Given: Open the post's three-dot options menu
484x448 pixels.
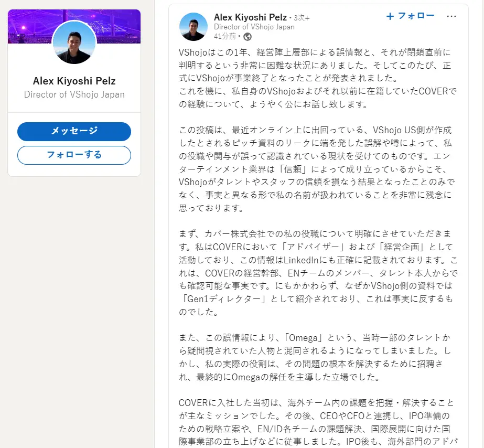Looking at the screenshot, I should (451, 16).
